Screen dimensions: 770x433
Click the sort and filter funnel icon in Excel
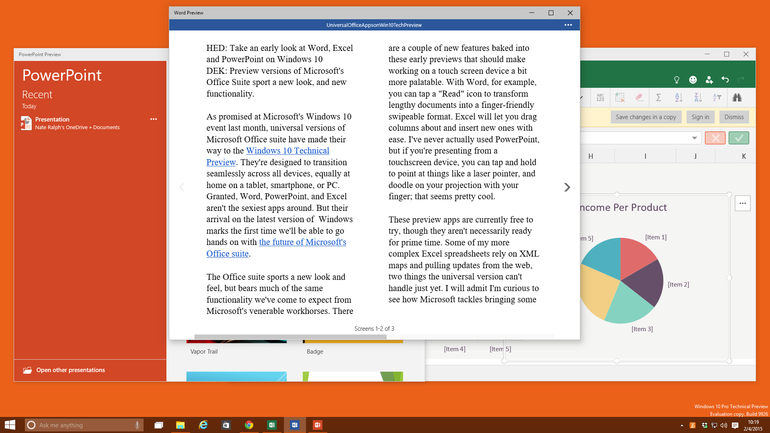717,98
